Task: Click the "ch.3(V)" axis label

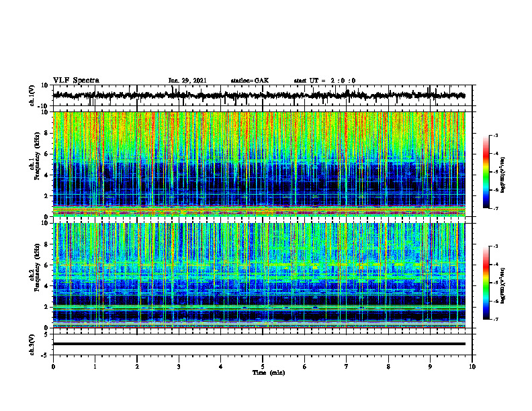Action: tap(32, 345)
